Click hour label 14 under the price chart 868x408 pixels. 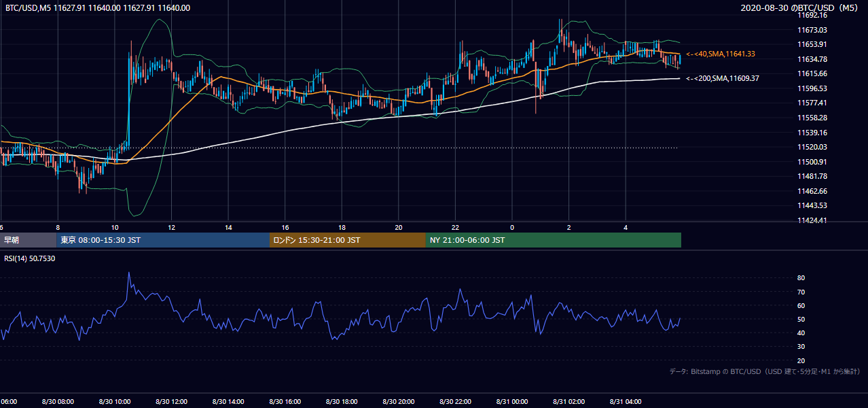pyautogui.click(x=228, y=228)
